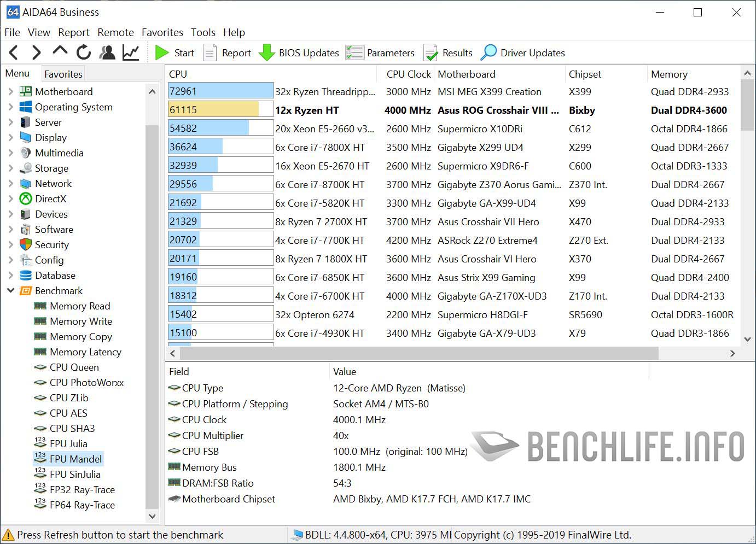Screen dimensions: 756x544
Task: Open the performance graph icon
Action: pos(130,52)
